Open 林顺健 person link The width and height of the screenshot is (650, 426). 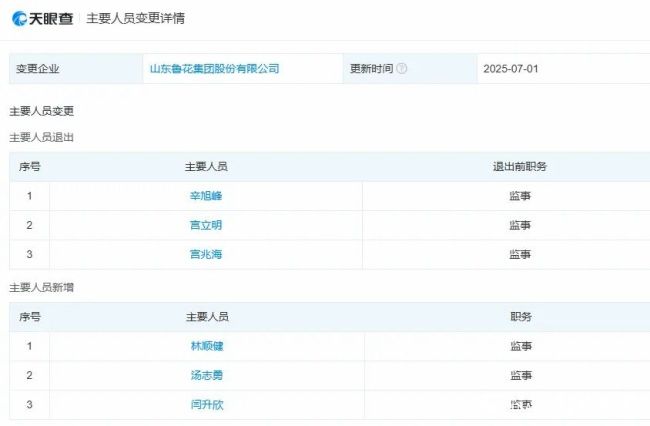click(x=207, y=346)
